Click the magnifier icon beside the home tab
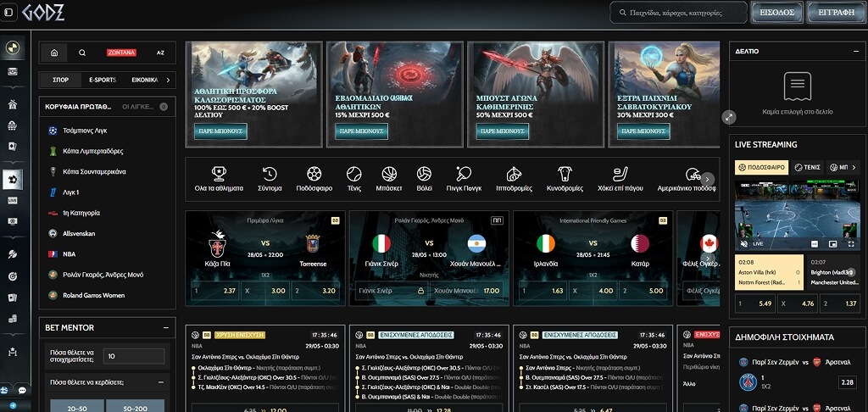Viewport: 868px width, 412px height. 82,53
